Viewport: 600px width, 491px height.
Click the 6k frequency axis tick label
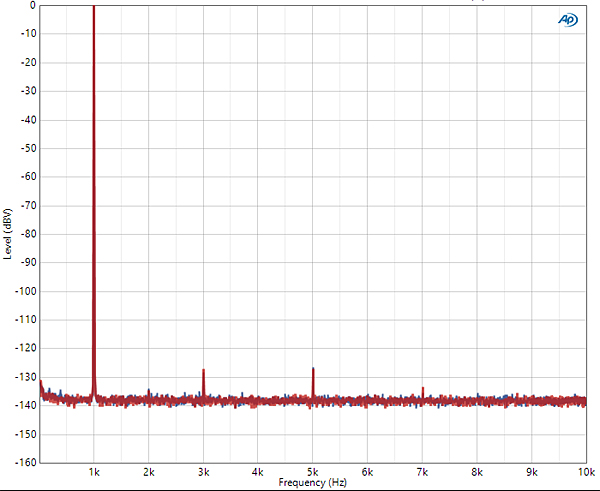click(x=368, y=471)
